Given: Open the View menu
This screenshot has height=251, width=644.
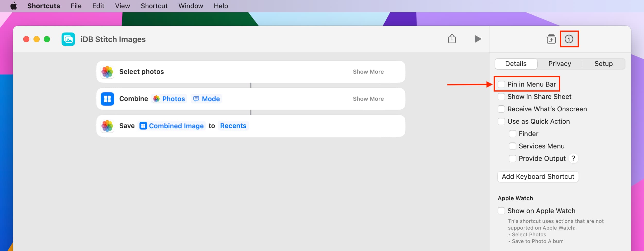Looking at the screenshot, I should pos(122,6).
